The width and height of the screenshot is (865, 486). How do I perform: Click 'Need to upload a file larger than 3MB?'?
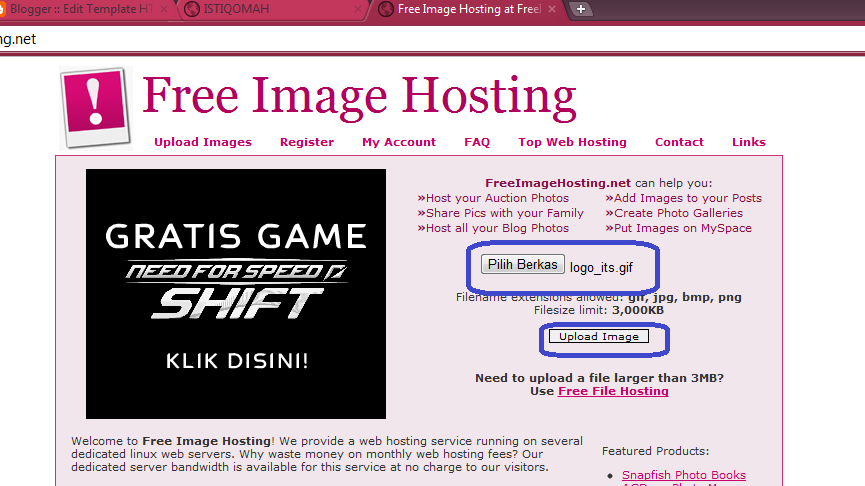599,378
